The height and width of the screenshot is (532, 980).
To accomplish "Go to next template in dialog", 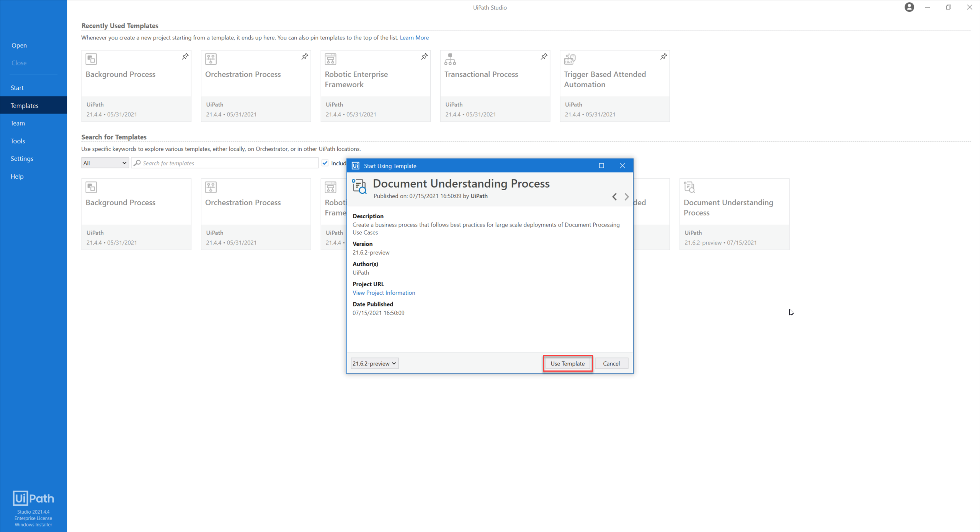I will click(x=627, y=197).
